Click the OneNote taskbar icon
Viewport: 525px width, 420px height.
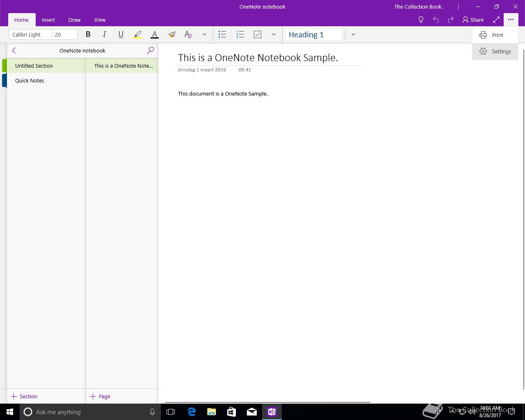tap(272, 412)
